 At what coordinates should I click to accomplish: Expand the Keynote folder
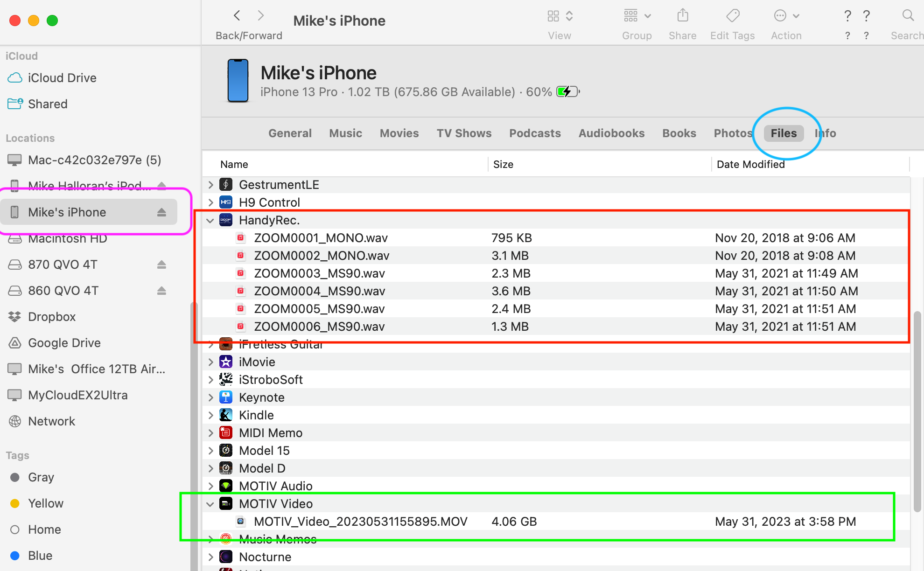[211, 397]
